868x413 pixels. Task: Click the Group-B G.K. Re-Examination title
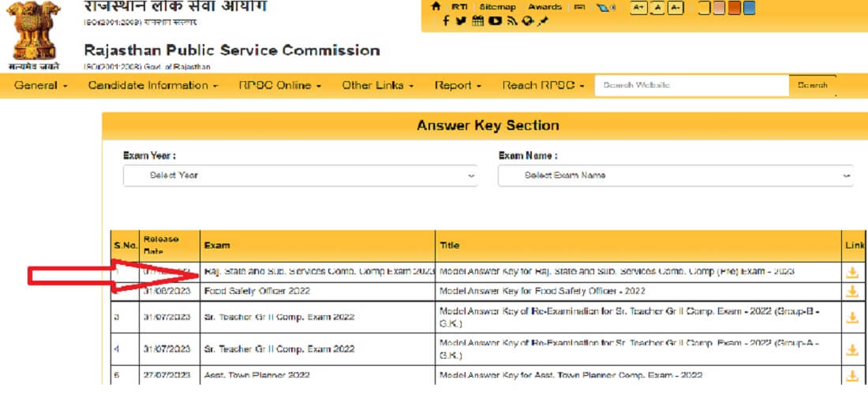pyautogui.click(x=630, y=318)
